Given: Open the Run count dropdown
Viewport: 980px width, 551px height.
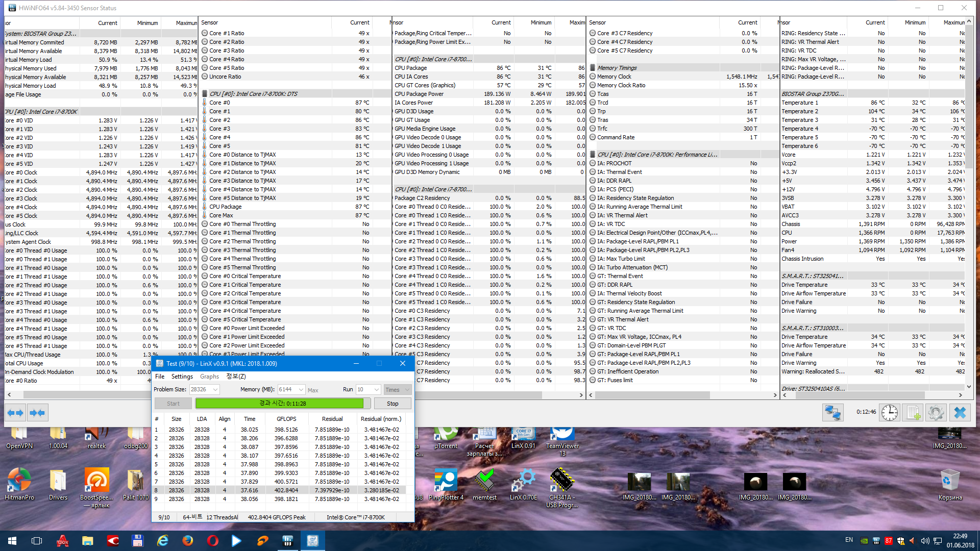Looking at the screenshot, I should [x=377, y=389].
